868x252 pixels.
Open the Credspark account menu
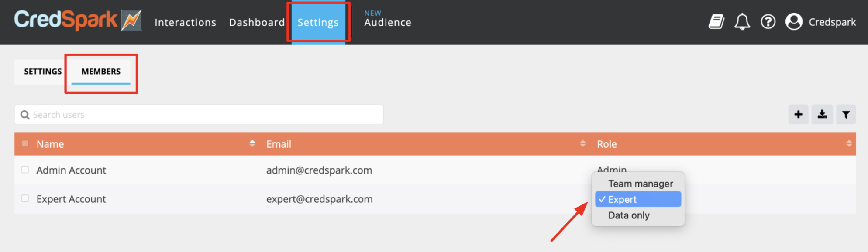click(x=832, y=22)
